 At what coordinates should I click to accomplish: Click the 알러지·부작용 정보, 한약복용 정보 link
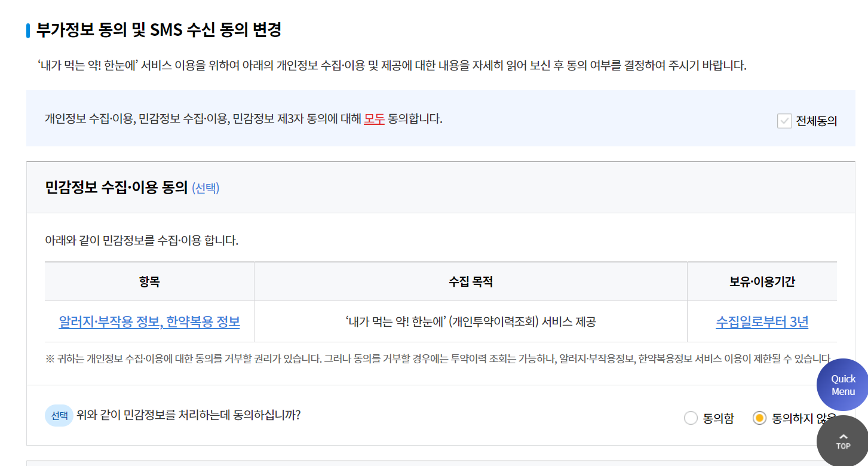pyautogui.click(x=149, y=321)
